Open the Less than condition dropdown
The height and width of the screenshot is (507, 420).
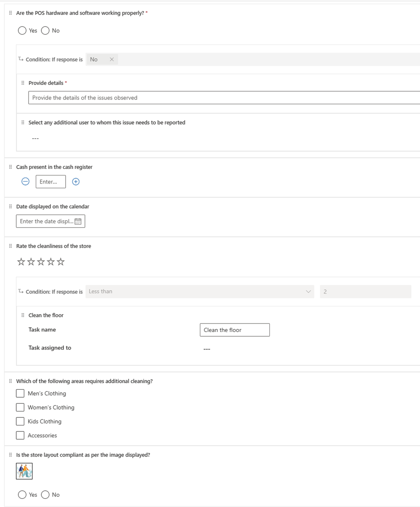[x=200, y=291]
